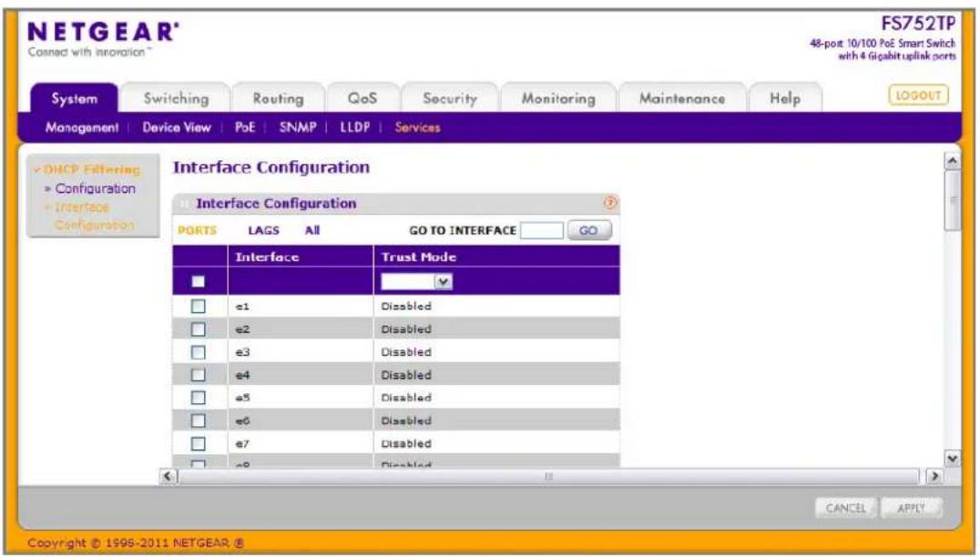Viewport: 980px width, 557px height.
Task: Open Configuration in the sidebar tree
Action: pos(95,188)
